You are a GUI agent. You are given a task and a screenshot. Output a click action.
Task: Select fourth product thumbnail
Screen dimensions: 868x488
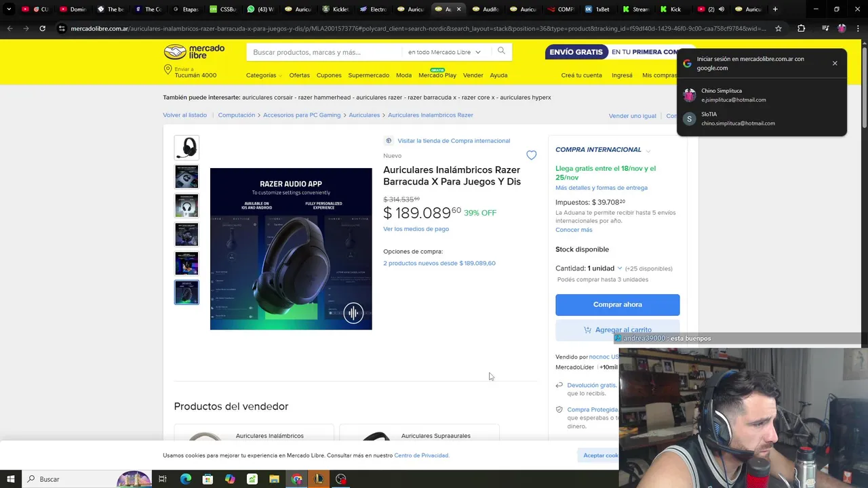(186, 235)
